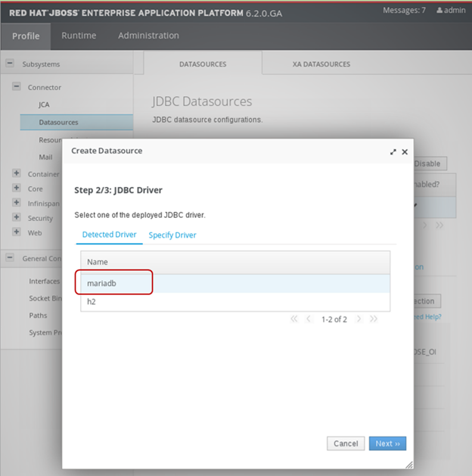Screen dimensions: 472x476
Task: Expand the Security tree node
Action: (x=17, y=218)
